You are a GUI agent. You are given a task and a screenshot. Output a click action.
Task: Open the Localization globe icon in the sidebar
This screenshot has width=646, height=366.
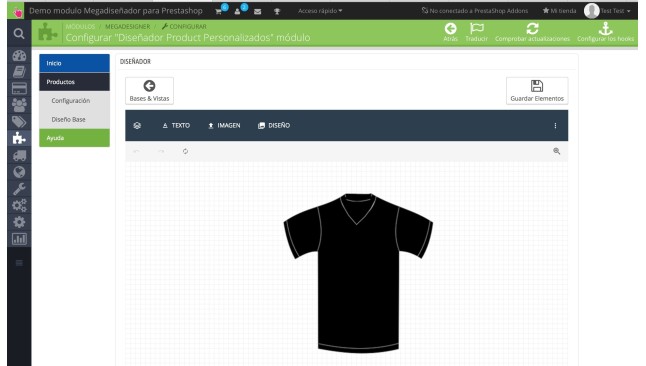pyautogui.click(x=19, y=172)
